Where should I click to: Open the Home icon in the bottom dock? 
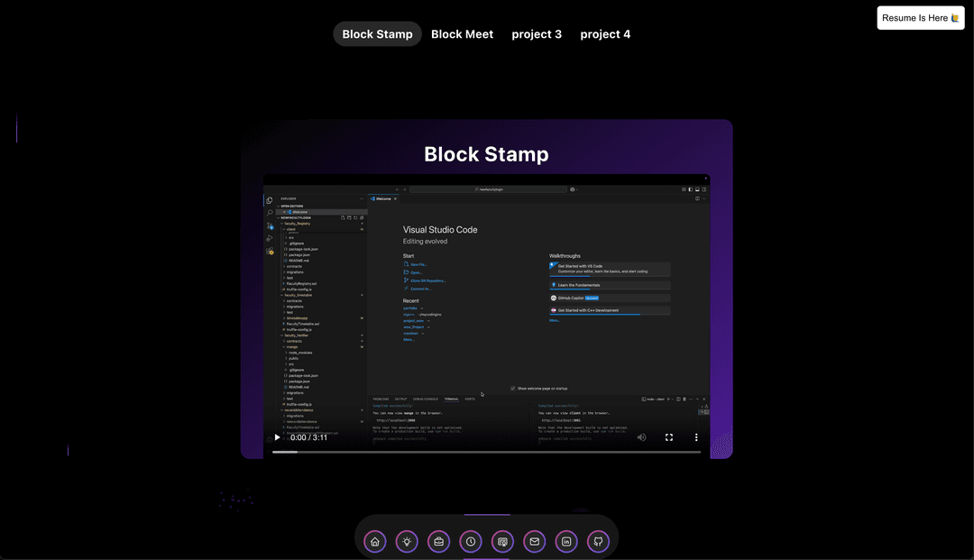(375, 541)
